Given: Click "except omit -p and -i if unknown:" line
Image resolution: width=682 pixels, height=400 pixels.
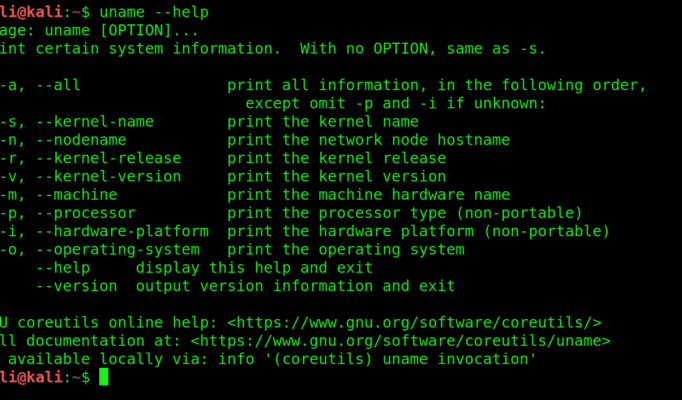Looking at the screenshot, I should click(x=395, y=103).
